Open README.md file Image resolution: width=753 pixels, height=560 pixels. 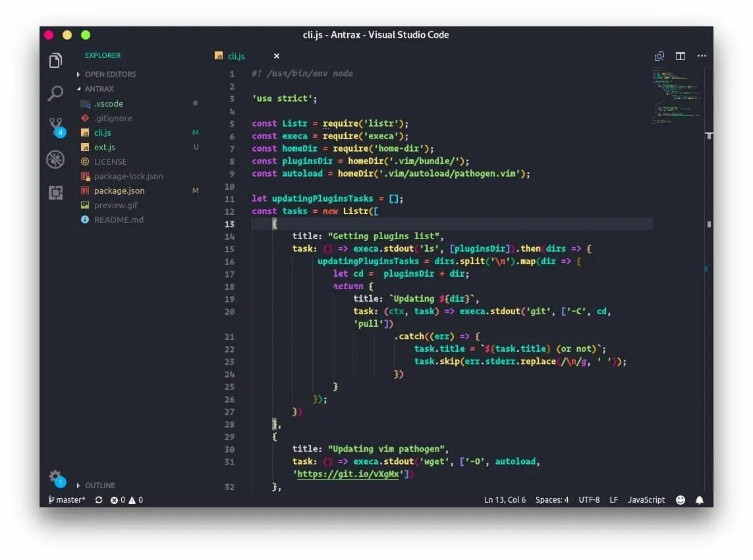(x=119, y=219)
